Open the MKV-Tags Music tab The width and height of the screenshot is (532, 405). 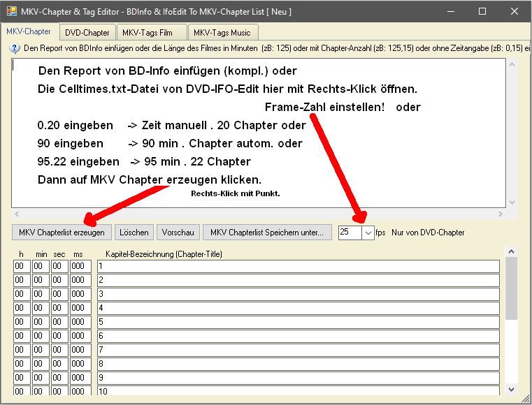tap(222, 33)
